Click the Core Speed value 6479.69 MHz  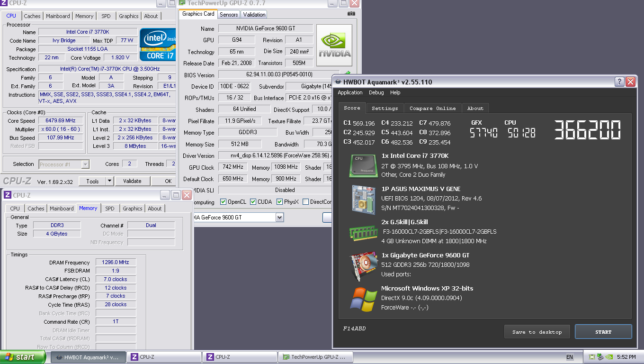pos(61,120)
